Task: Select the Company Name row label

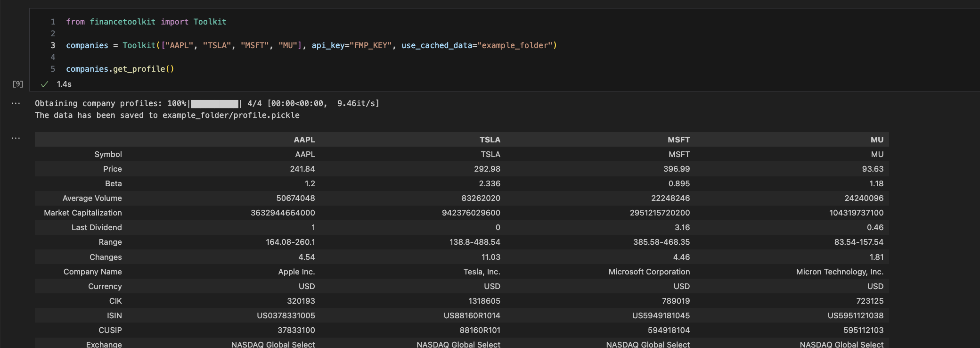Action: point(93,272)
